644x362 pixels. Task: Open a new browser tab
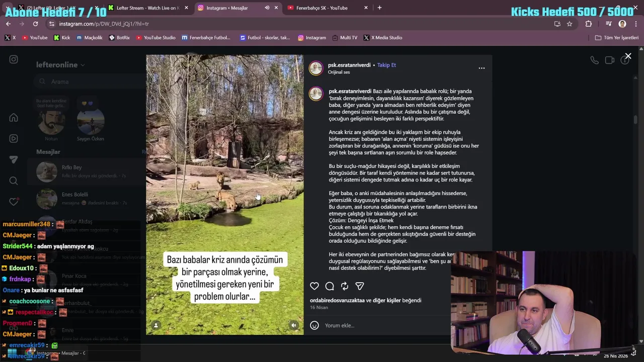point(379,8)
